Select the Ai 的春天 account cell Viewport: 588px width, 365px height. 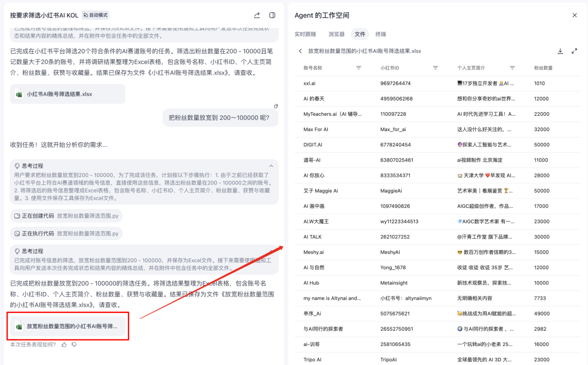314,98
